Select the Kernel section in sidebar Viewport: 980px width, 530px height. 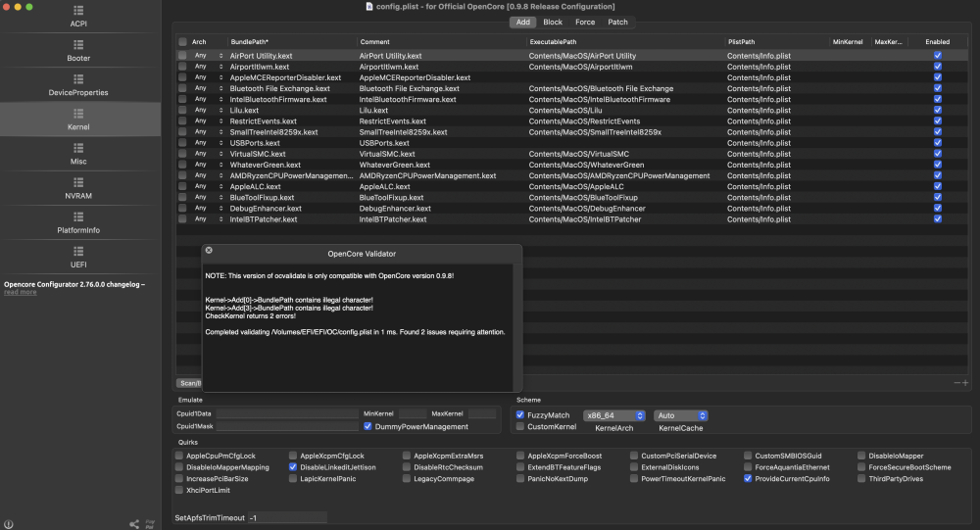pyautogui.click(x=78, y=120)
